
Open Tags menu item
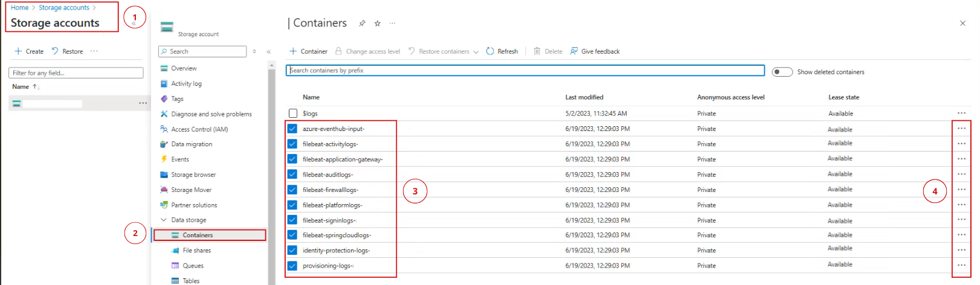(x=172, y=98)
